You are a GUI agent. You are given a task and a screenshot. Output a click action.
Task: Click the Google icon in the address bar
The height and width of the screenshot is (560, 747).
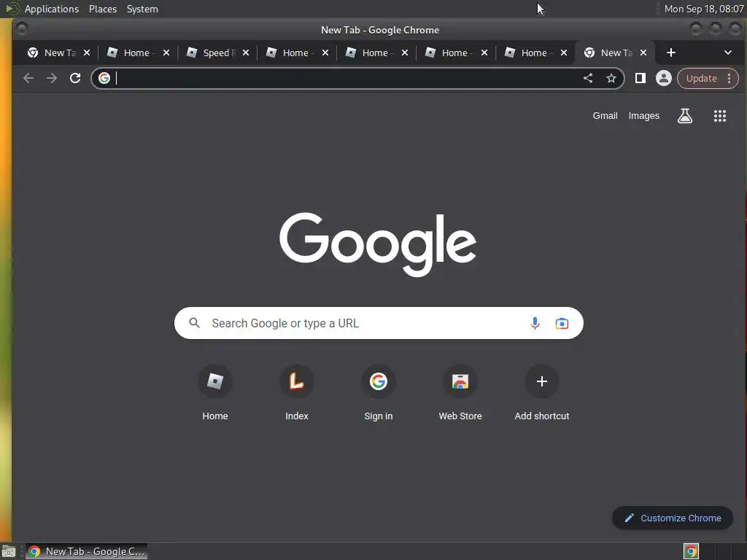click(104, 78)
